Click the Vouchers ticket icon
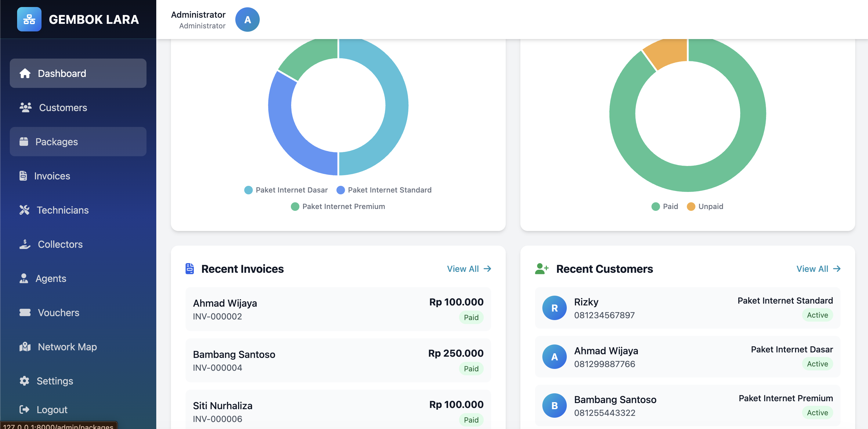Image resolution: width=868 pixels, height=429 pixels. pyautogui.click(x=25, y=312)
